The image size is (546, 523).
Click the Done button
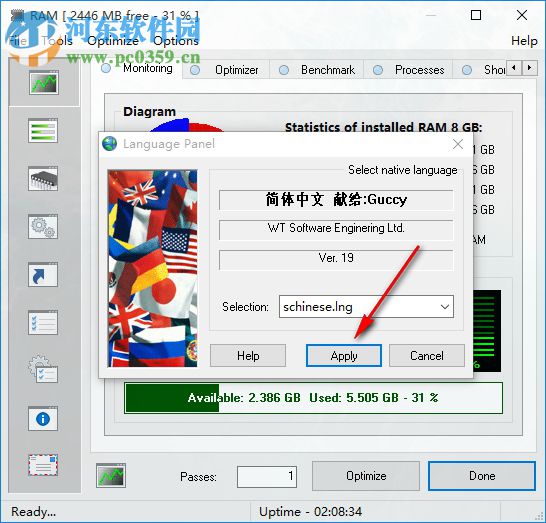click(482, 476)
